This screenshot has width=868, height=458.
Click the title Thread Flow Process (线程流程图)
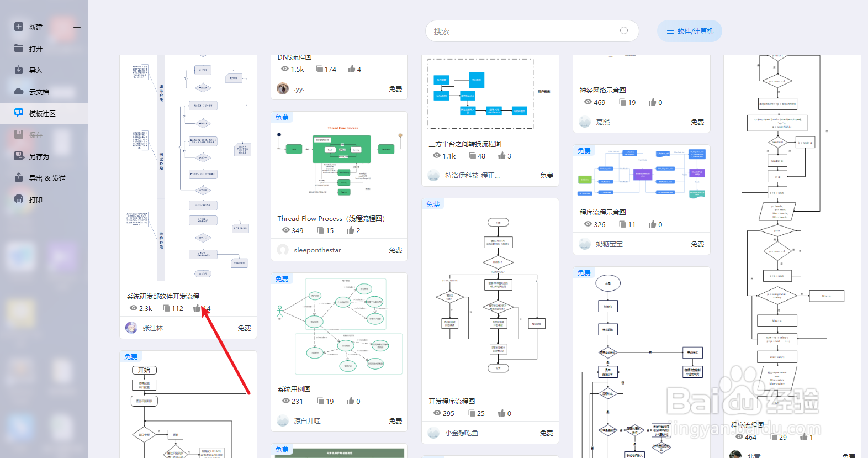(331, 218)
